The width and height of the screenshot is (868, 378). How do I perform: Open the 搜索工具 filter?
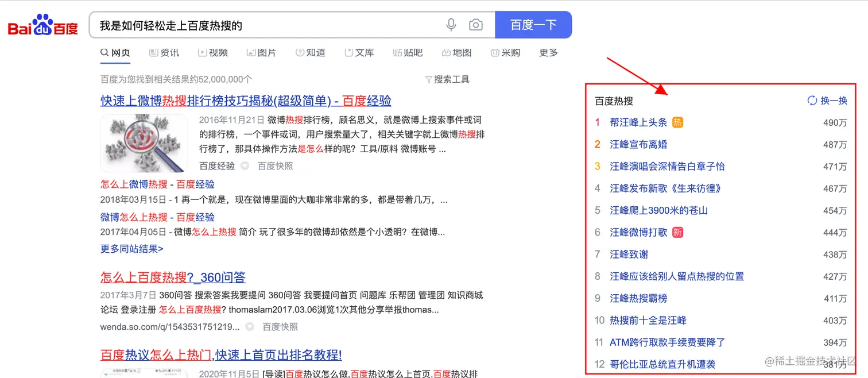pos(447,79)
